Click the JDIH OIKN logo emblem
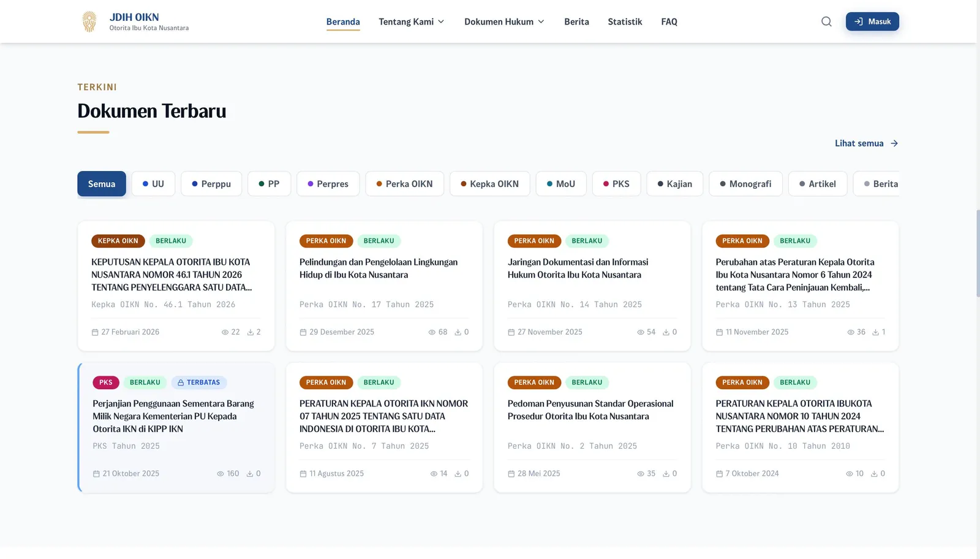980x559 pixels. click(x=89, y=21)
